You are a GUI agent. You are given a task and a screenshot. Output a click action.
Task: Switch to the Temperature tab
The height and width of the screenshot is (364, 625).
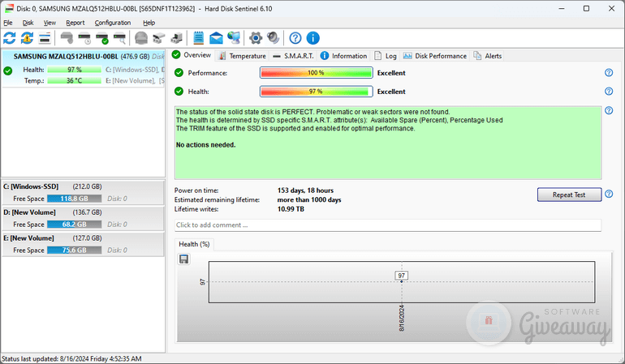pyautogui.click(x=243, y=56)
